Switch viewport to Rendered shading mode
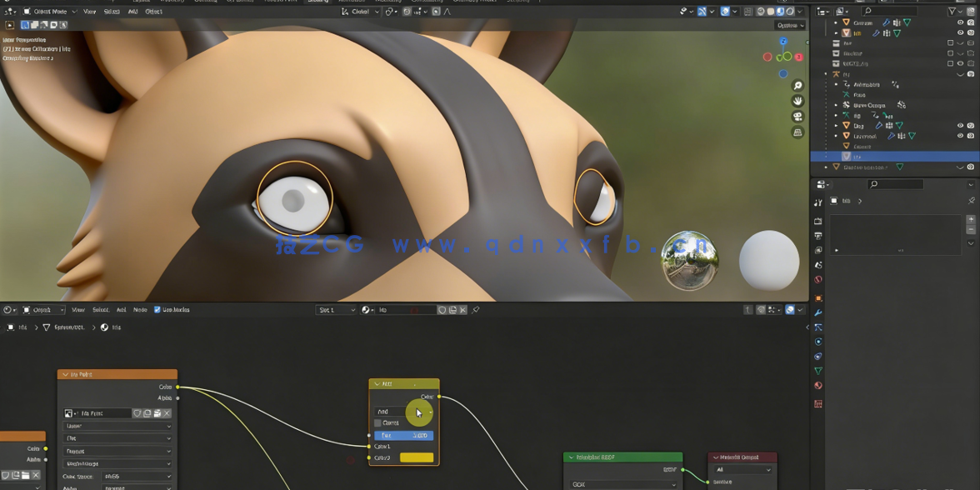 (x=790, y=11)
